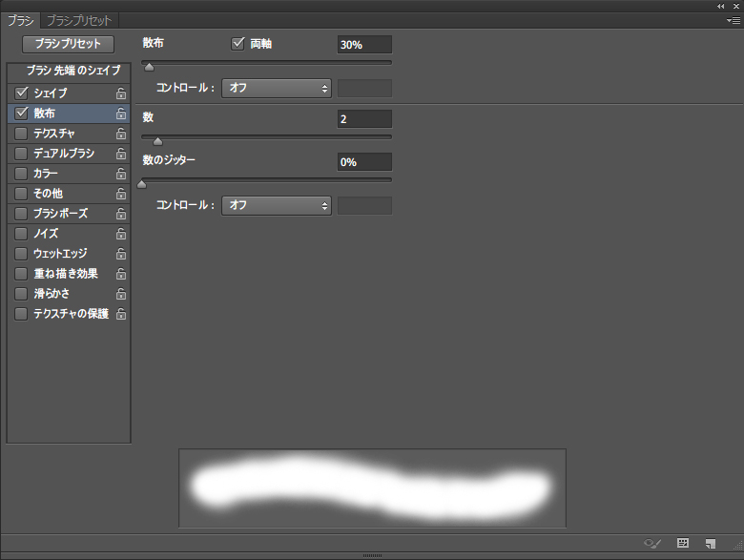Toggle lock icon for ノイズ
Viewport: 744px width, 560px height.
(x=121, y=234)
